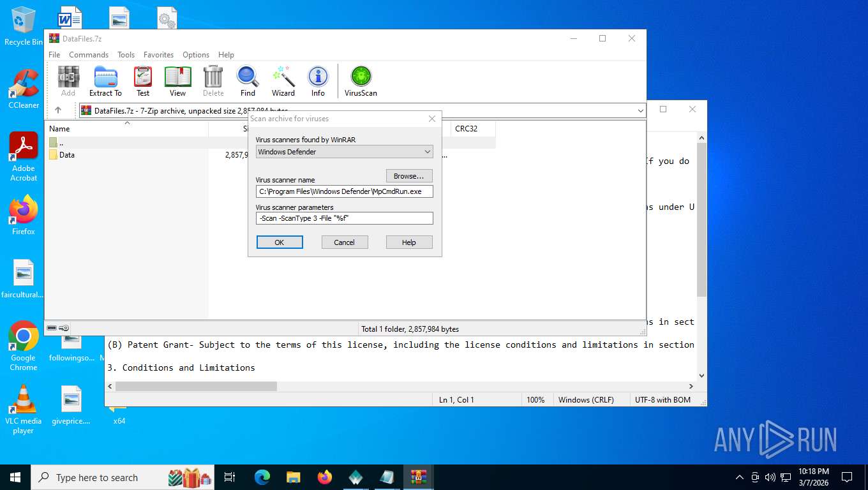This screenshot has width=868, height=490.
Task: Open the Help menu
Action: (226, 55)
